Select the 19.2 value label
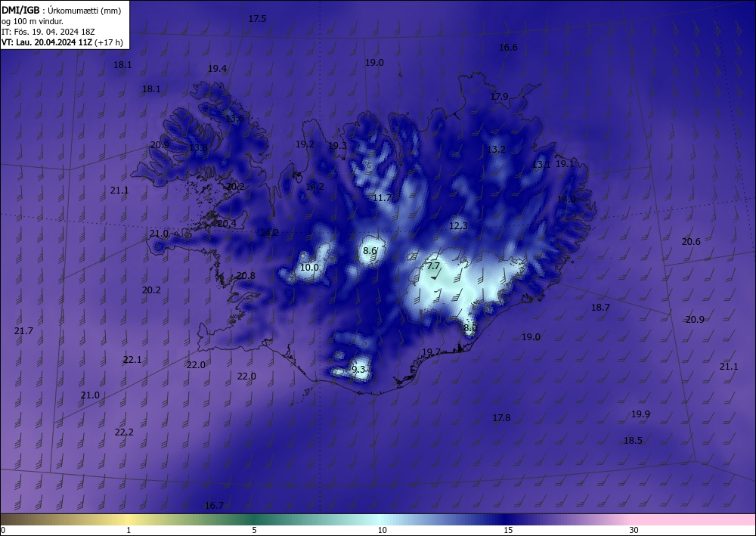This screenshot has width=756, height=536. (x=305, y=144)
